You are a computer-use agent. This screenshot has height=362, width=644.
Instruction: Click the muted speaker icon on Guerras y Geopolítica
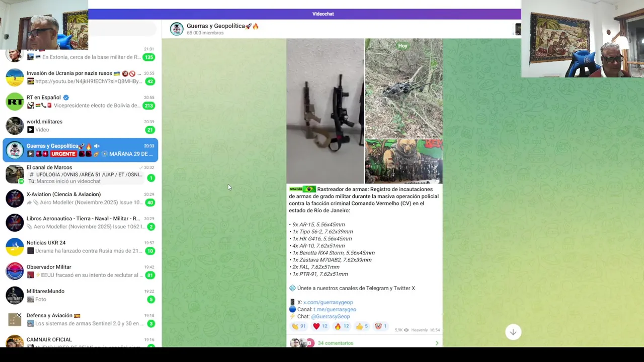pos(97,146)
